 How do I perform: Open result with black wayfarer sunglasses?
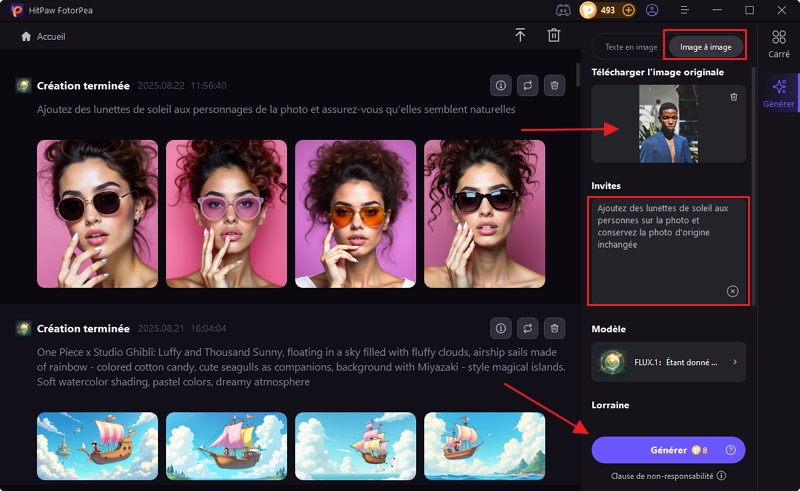click(x=485, y=214)
